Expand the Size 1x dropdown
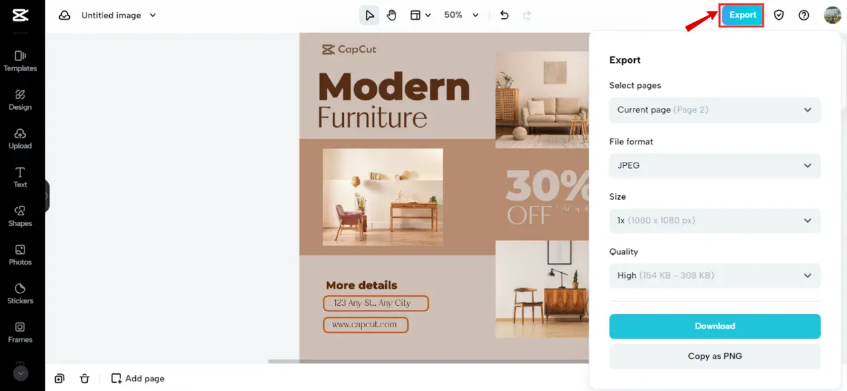This screenshot has height=391, width=847. 715,220
